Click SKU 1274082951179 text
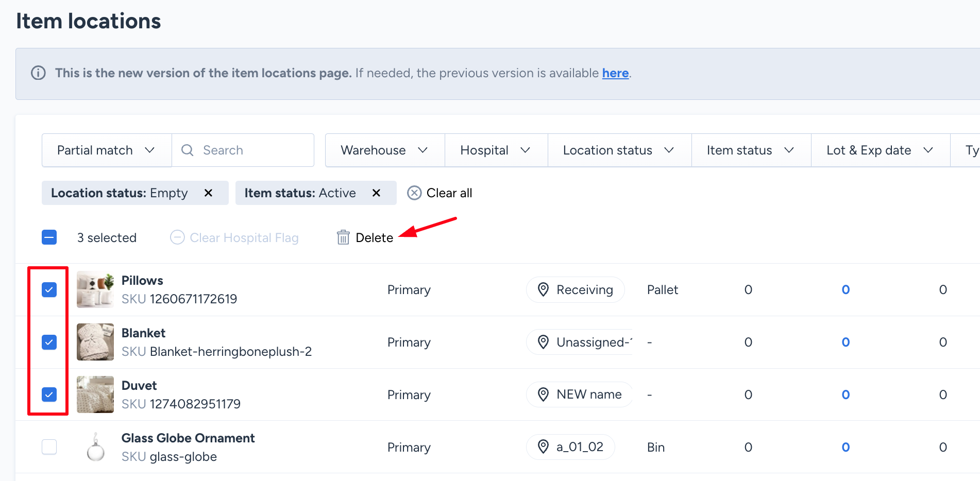 (x=181, y=404)
